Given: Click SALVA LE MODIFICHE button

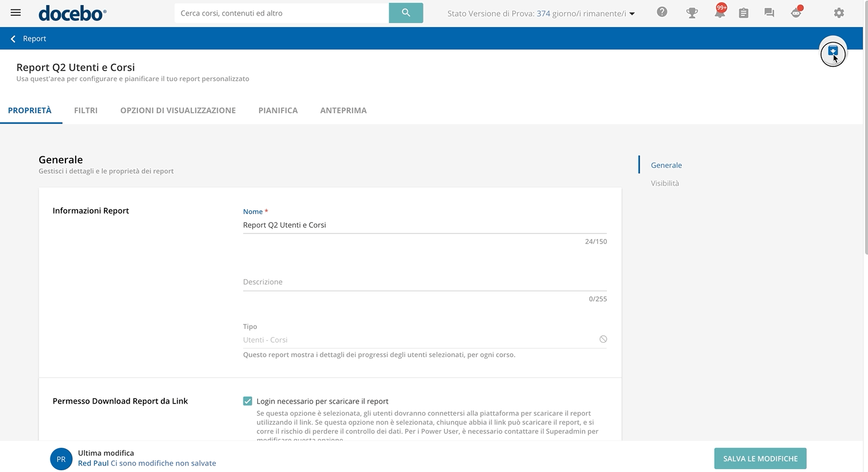Looking at the screenshot, I should [760, 459].
